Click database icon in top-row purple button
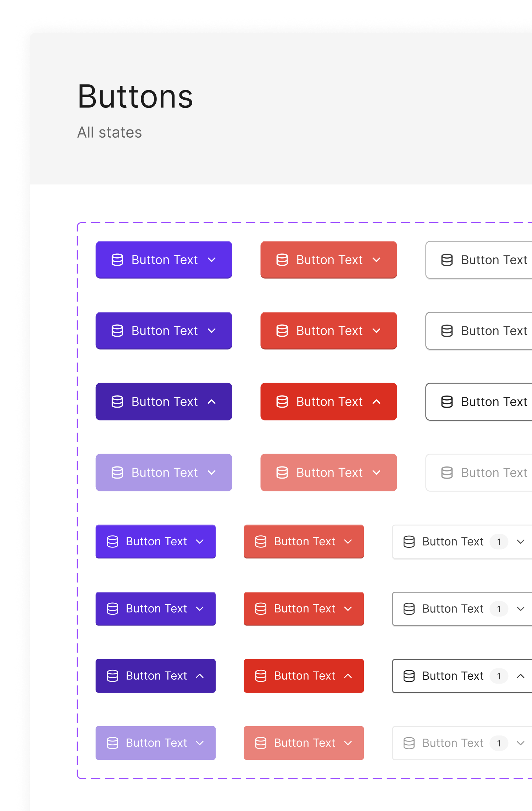 point(117,260)
